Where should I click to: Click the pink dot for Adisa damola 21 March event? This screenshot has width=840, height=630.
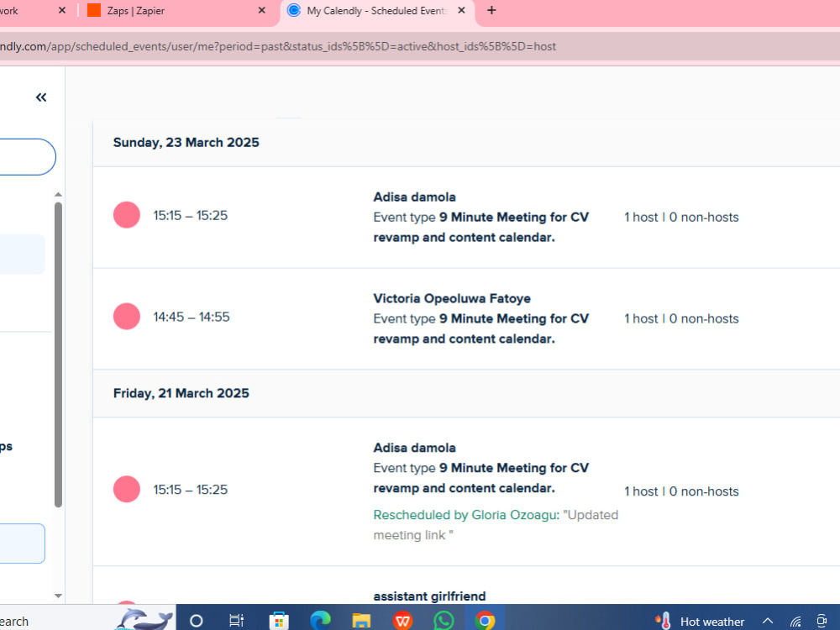pos(127,489)
